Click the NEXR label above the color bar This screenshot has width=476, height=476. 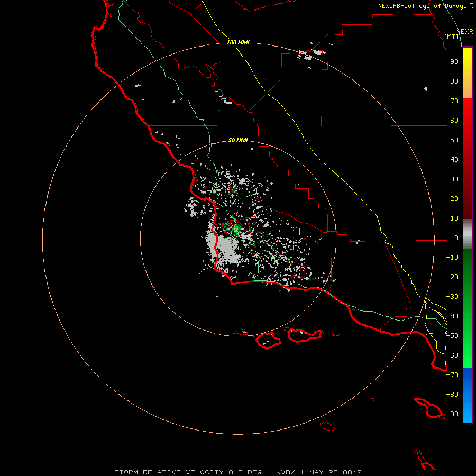coord(465,32)
